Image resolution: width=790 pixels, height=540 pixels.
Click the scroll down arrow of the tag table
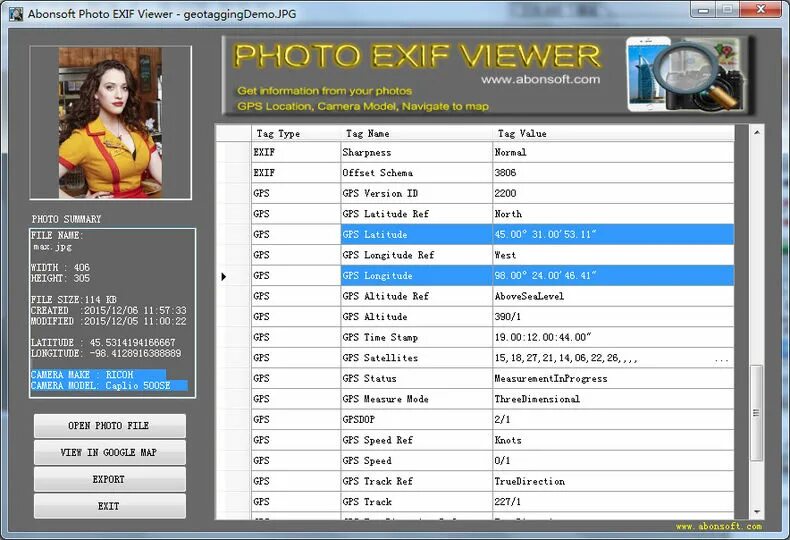pyautogui.click(x=757, y=512)
